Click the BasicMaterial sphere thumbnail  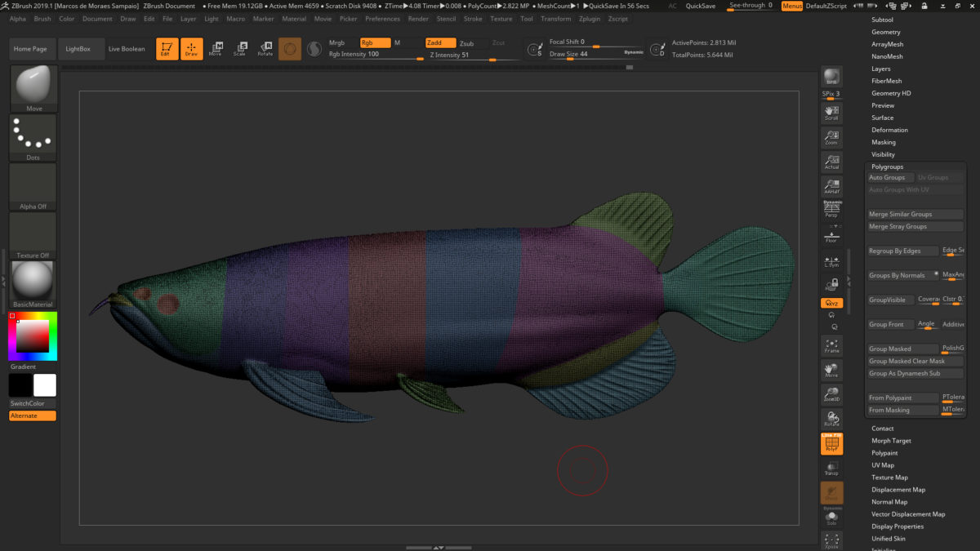coord(33,284)
